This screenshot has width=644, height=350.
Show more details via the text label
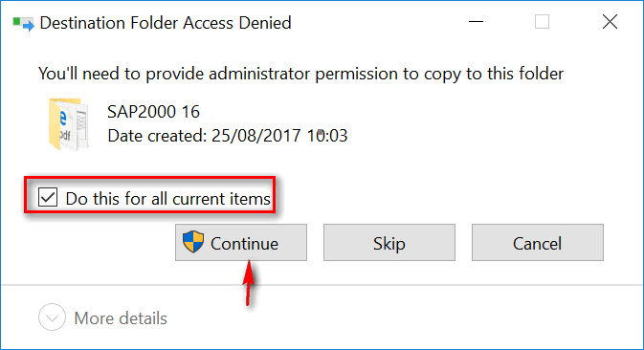[121, 318]
